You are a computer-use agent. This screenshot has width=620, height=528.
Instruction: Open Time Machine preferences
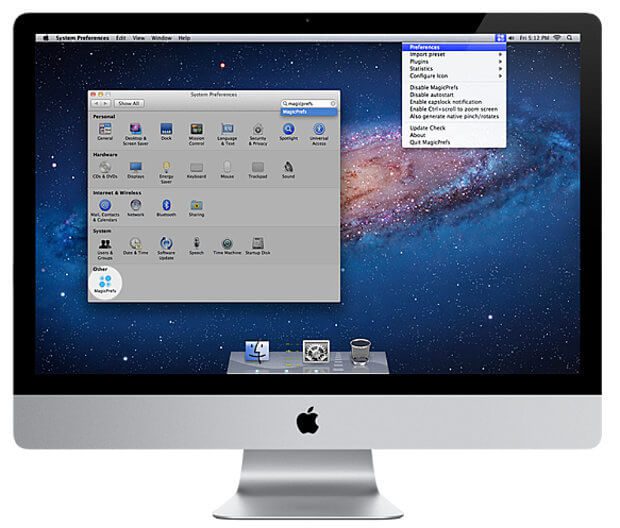227,246
